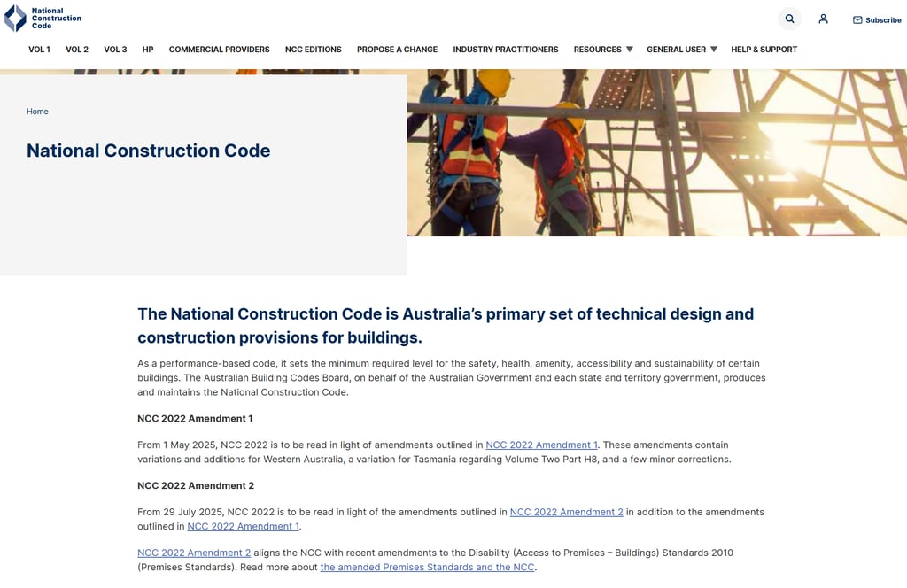Screen dimensions: 907x588
Task: Open the Resources navigation label
Action: click(x=598, y=49)
